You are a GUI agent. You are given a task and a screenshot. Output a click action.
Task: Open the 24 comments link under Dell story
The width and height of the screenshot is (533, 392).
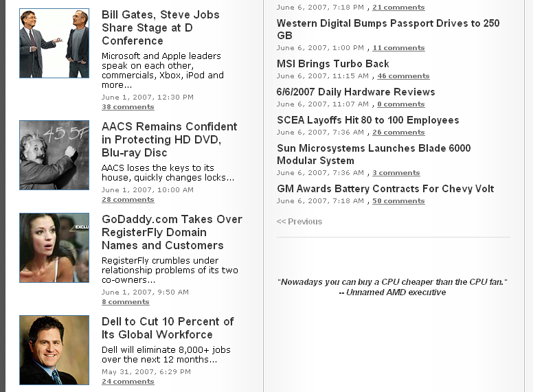(128, 381)
